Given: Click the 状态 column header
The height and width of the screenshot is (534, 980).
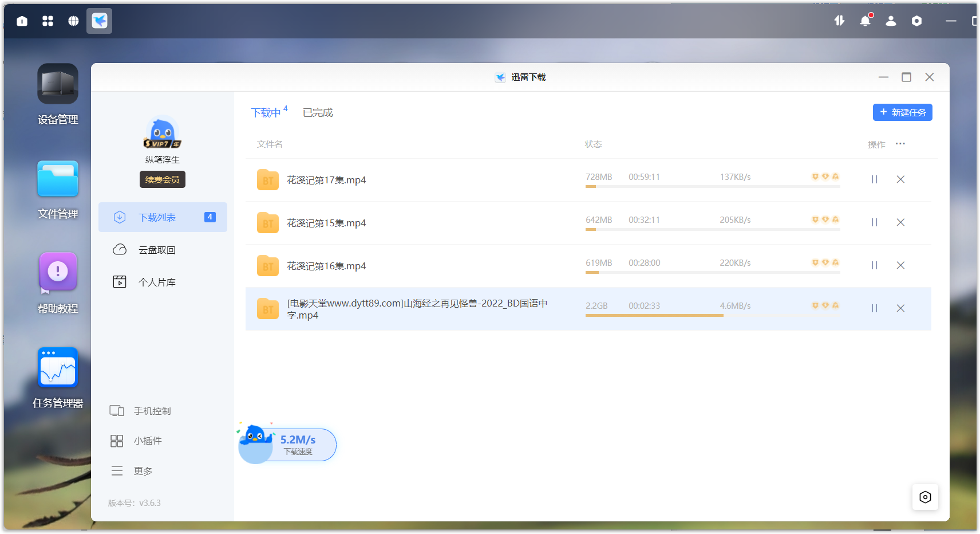Looking at the screenshot, I should tap(593, 144).
